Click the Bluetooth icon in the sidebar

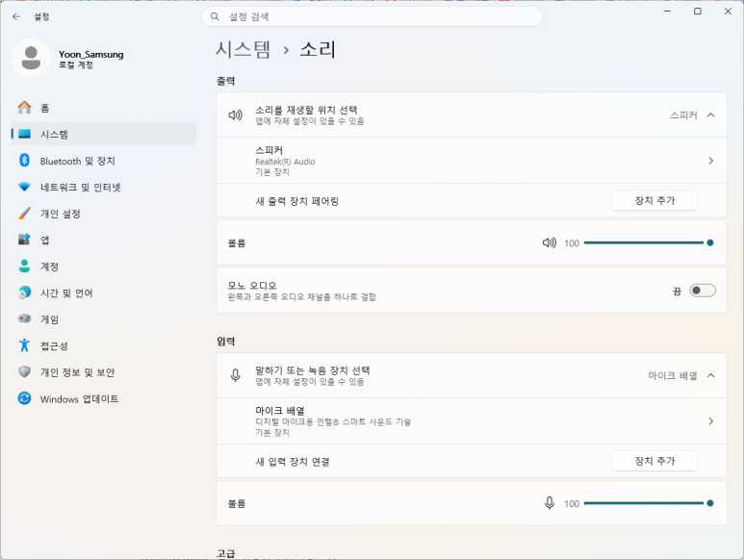coord(25,161)
